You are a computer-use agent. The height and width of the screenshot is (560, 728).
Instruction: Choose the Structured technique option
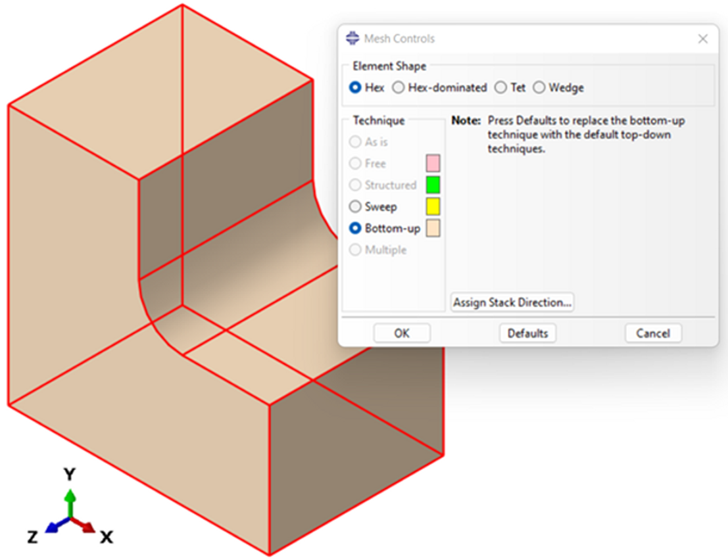[x=356, y=185]
